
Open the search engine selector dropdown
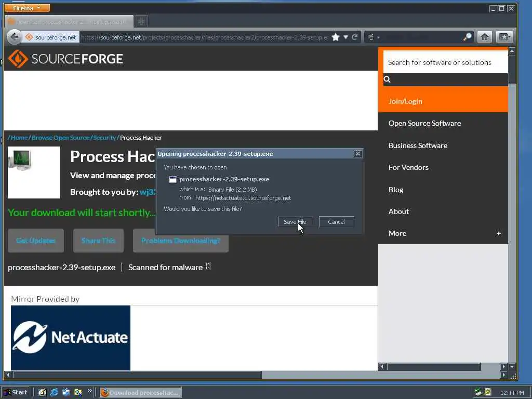373,37
